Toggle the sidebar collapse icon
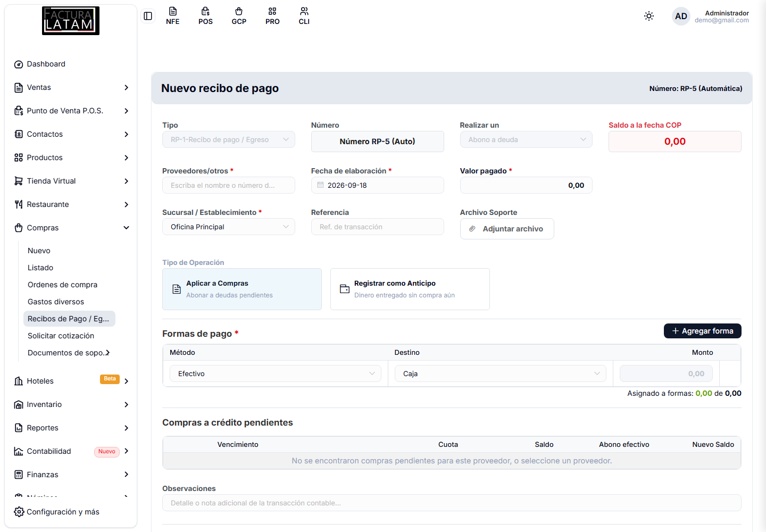Image resolution: width=766 pixels, height=532 pixels. [x=148, y=16]
